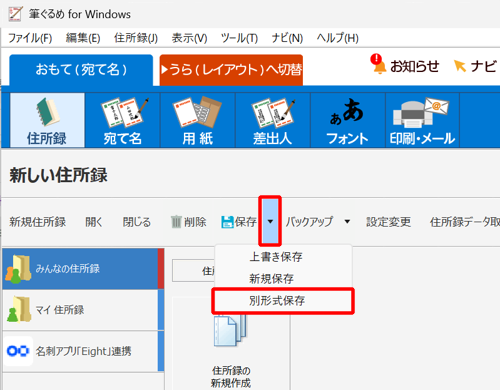Screen dimensions: 500x390
Task: Click the バックアップ button
Action: (x=309, y=222)
